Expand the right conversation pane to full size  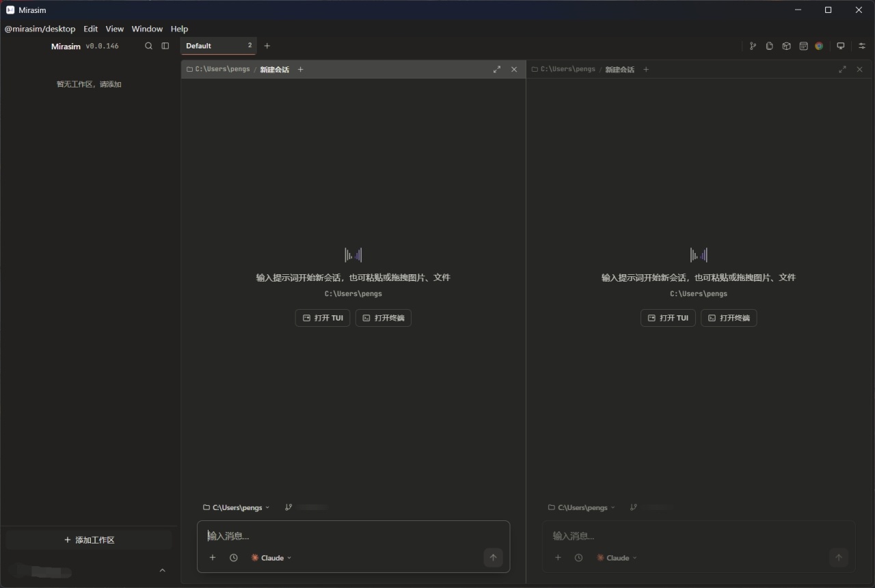click(842, 69)
